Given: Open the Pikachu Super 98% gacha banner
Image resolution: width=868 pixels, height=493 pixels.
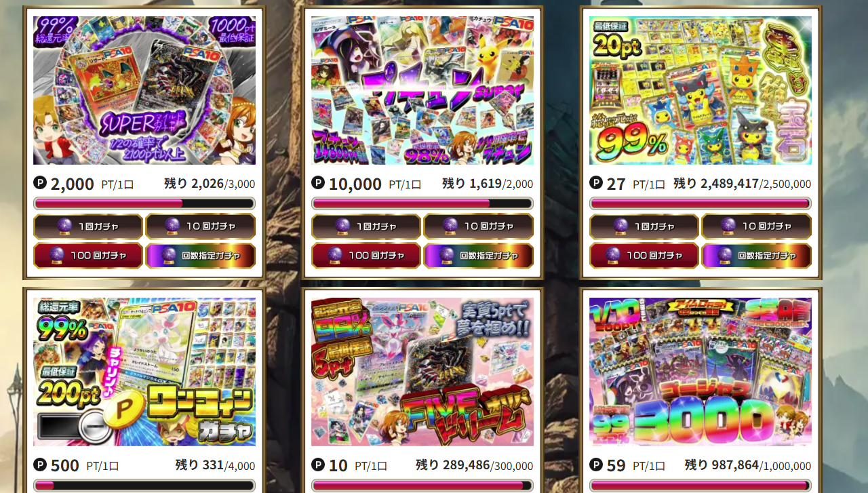Looking at the screenshot, I should click(422, 90).
